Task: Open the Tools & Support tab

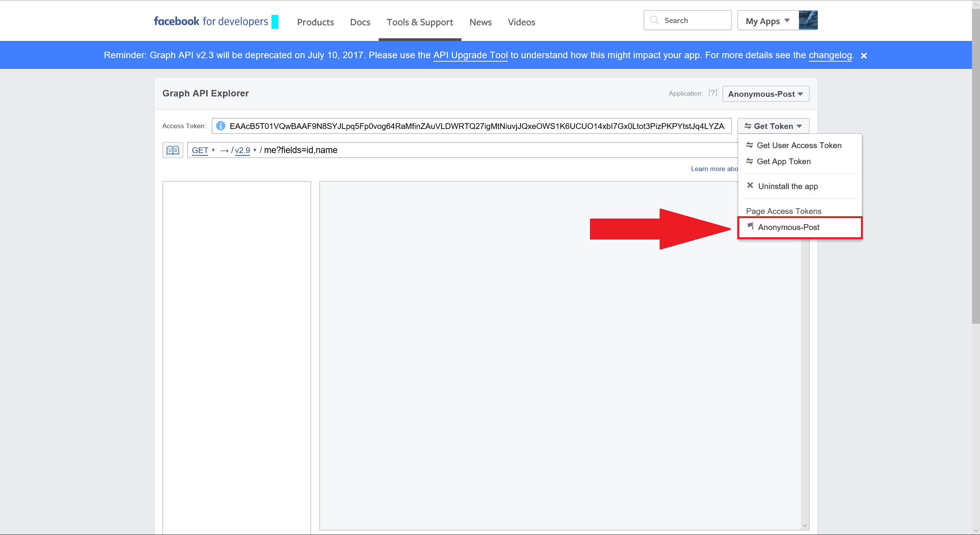Action: tap(420, 22)
